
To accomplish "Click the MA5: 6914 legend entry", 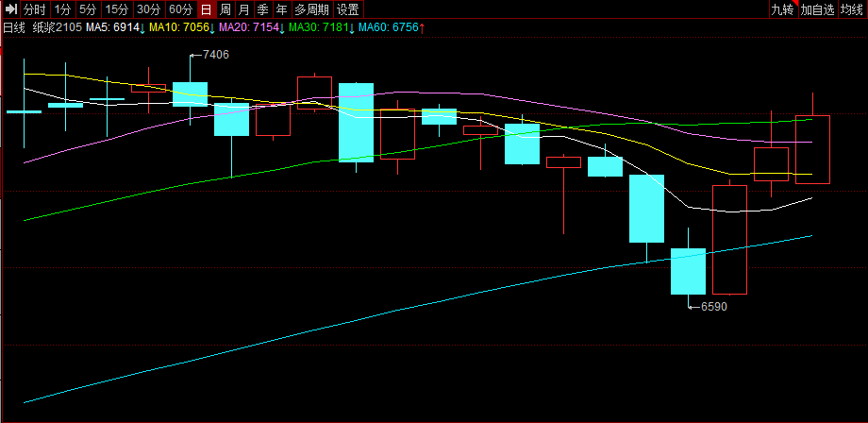I will (115, 27).
